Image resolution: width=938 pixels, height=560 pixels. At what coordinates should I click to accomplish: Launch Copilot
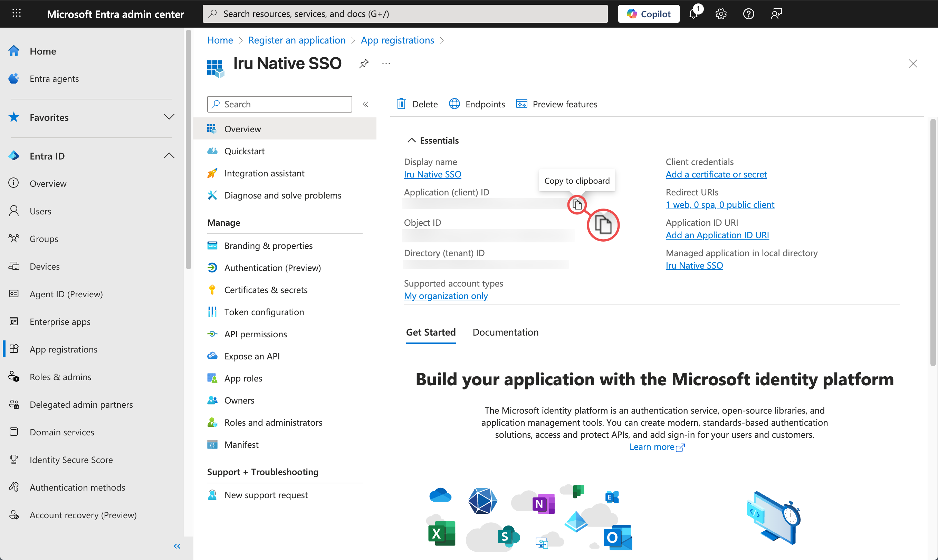(x=649, y=14)
